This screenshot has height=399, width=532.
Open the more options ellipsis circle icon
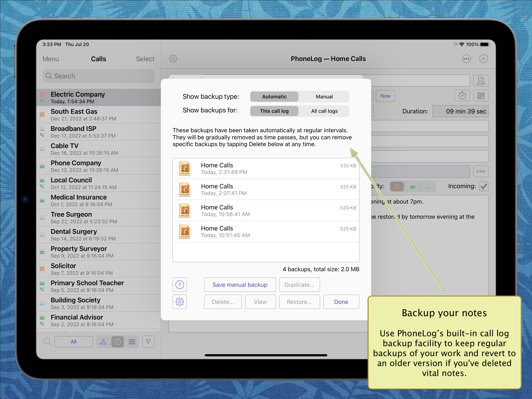pos(466,59)
